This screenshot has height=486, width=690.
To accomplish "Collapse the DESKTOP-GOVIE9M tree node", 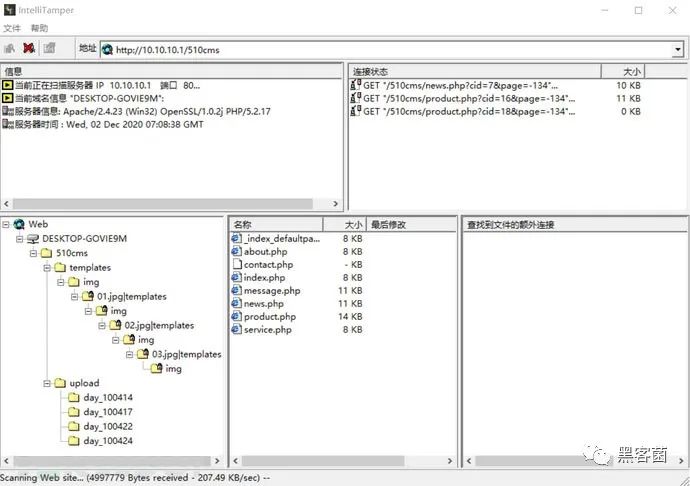I will [19, 239].
